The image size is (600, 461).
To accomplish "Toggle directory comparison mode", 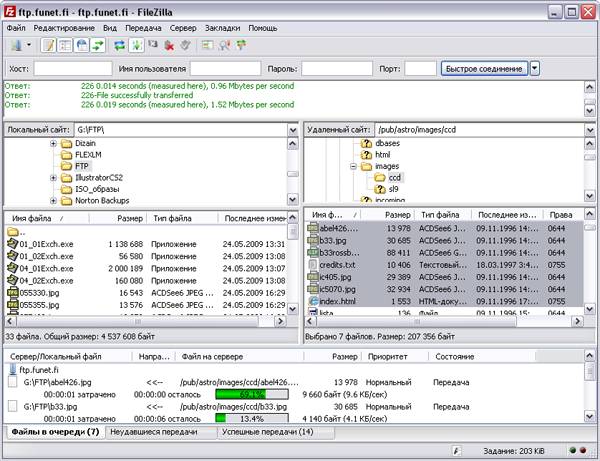I will click(224, 46).
